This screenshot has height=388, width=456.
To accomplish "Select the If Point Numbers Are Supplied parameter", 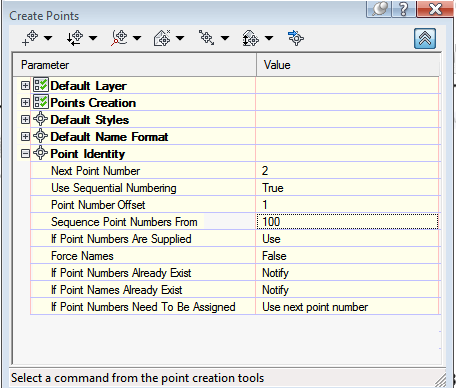I will (x=121, y=239).
